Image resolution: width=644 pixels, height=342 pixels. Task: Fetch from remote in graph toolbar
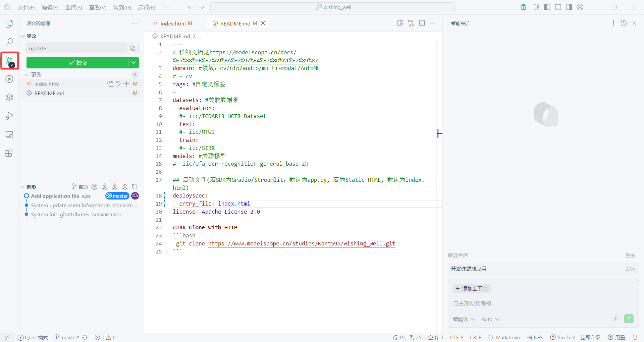(x=105, y=187)
